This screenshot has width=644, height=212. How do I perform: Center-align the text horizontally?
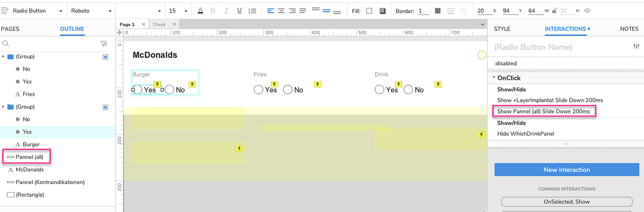coord(281,11)
